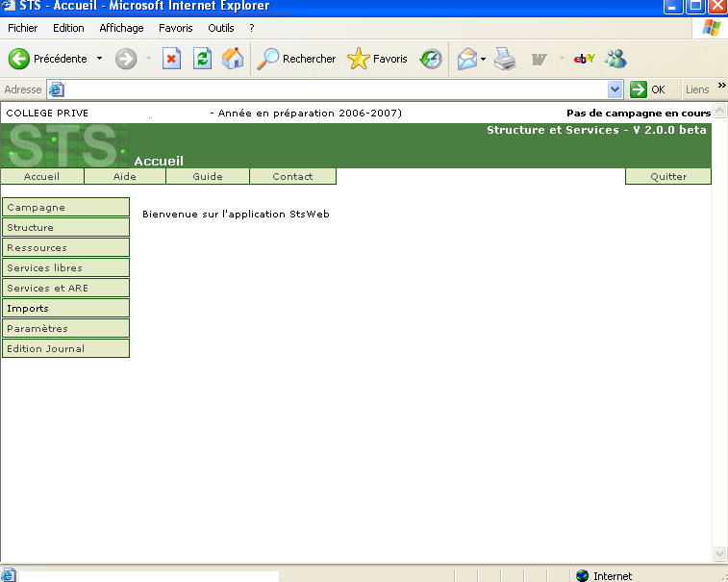Image resolution: width=728 pixels, height=582 pixels.
Task: Open the Edition menu
Action: (x=68, y=28)
